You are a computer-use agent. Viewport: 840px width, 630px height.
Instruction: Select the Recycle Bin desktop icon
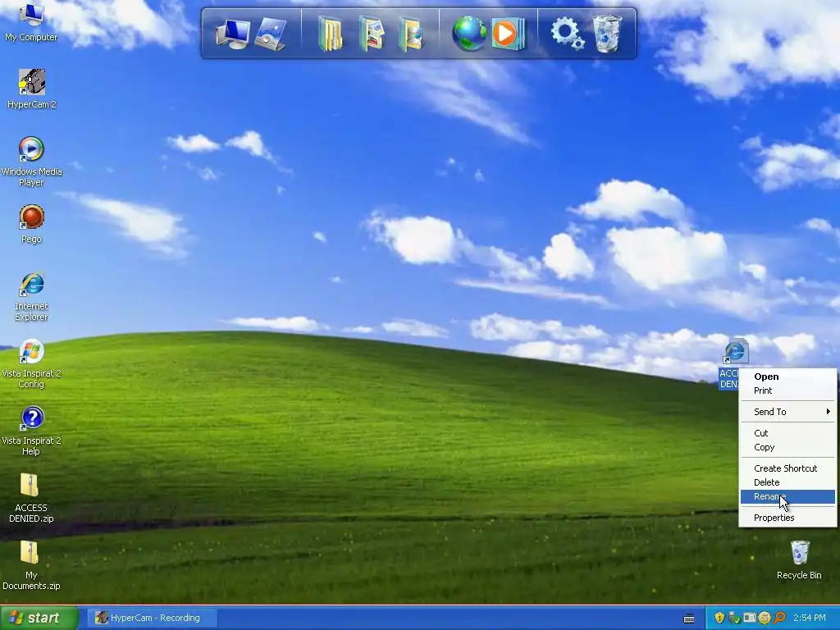pyautogui.click(x=799, y=559)
